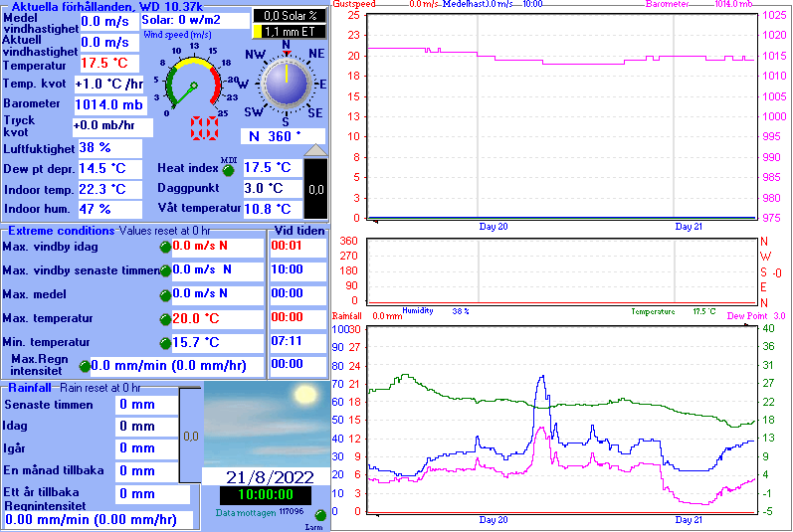This screenshot has height=532, width=793.
Task: Click the green digital clock display
Action: click(x=266, y=494)
